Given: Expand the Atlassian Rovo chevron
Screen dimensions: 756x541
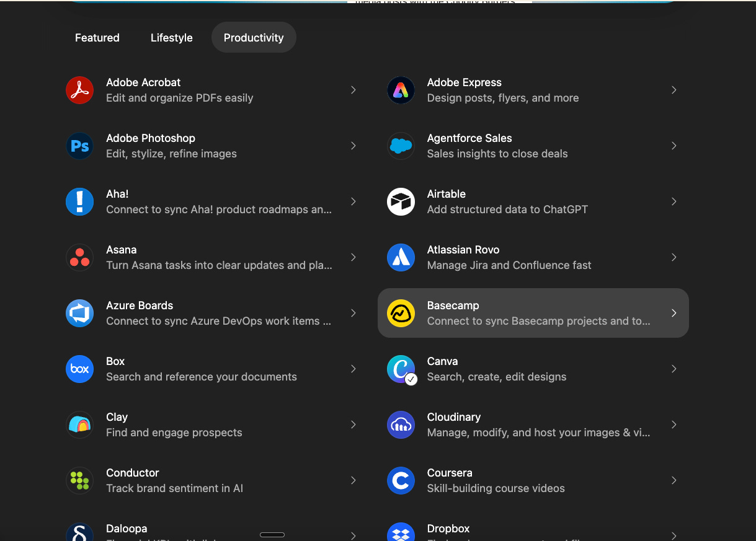Looking at the screenshot, I should 674,257.
